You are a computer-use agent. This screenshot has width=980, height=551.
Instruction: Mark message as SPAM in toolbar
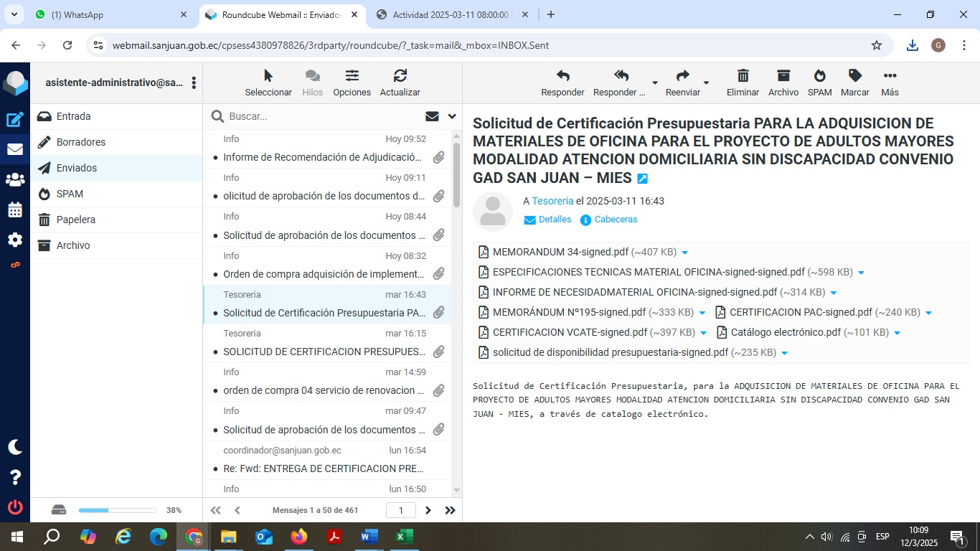819,76
